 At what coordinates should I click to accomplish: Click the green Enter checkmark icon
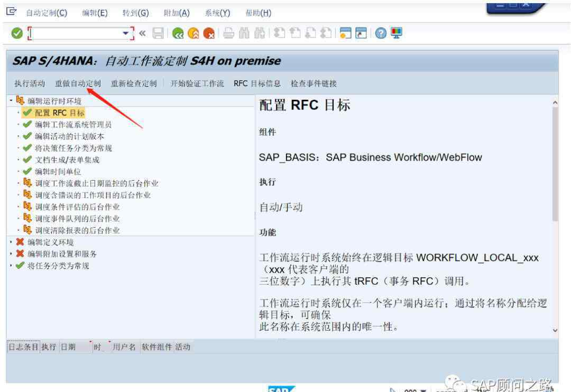pyautogui.click(x=17, y=33)
